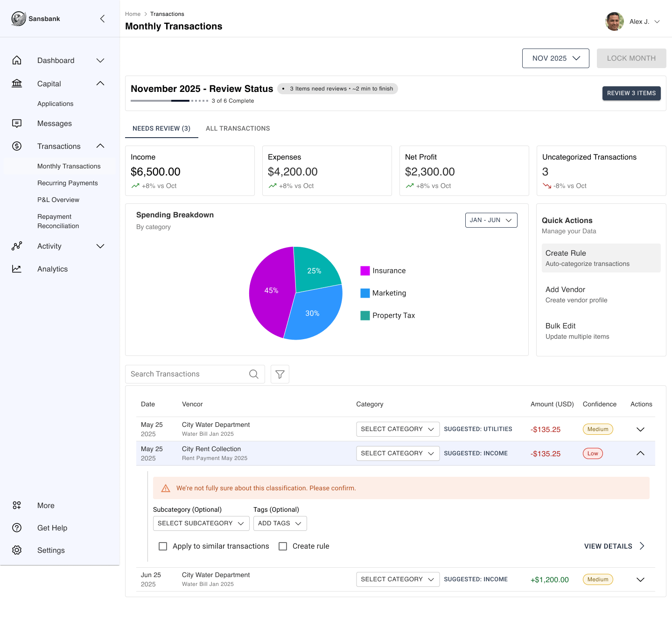This screenshot has height=627, width=672.
Task: Enable the Create rule checkbox
Action: point(283,546)
